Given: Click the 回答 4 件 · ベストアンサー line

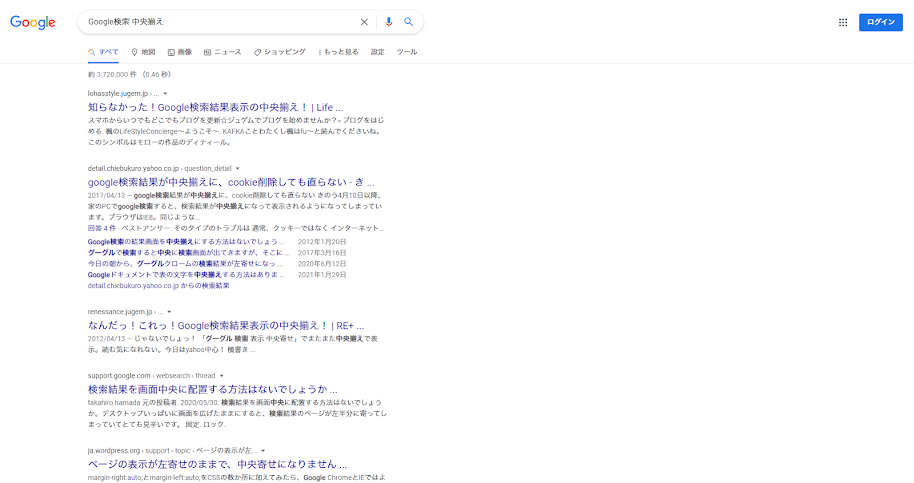Looking at the screenshot, I should click(235, 228).
